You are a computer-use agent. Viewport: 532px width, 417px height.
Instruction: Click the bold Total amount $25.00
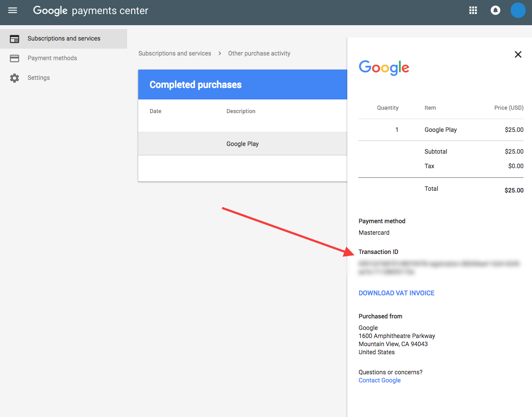[x=514, y=190]
